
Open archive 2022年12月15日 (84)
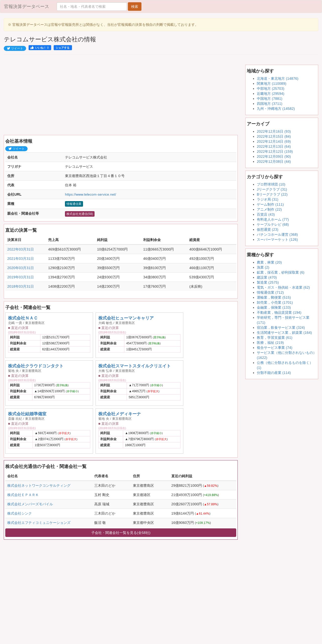click(x=274, y=136)
